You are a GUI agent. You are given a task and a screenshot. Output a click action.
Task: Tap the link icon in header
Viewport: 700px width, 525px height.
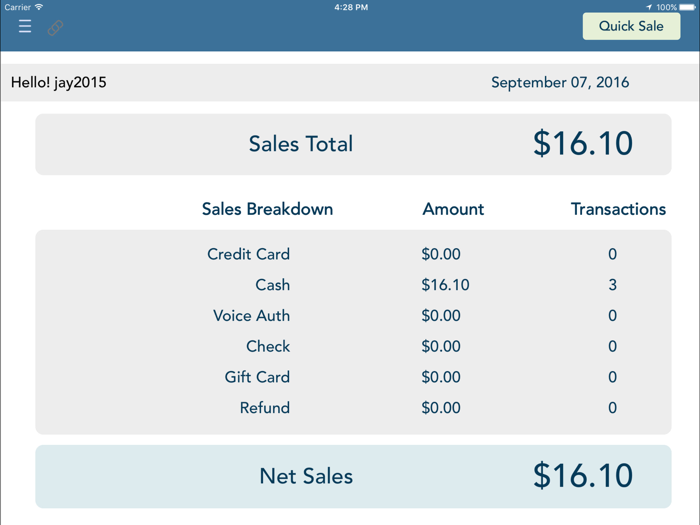pyautogui.click(x=56, y=28)
